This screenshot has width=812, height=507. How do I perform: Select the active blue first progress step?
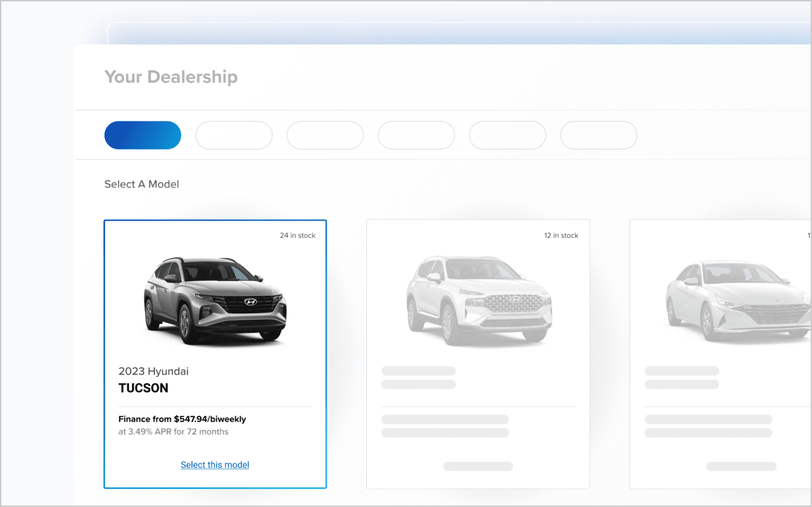tap(142, 135)
